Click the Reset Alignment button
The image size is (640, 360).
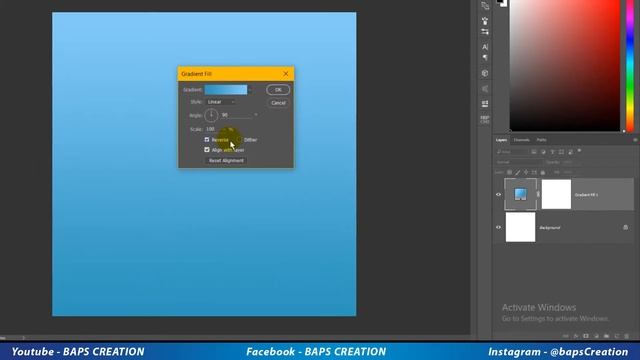[226, 160]
